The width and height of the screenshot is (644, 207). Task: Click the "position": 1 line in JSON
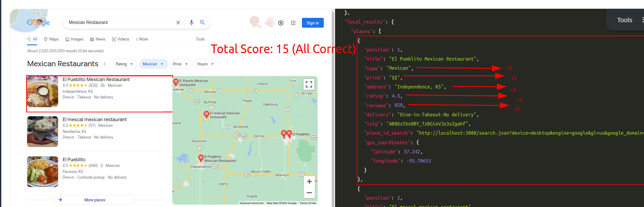[383, 50]
